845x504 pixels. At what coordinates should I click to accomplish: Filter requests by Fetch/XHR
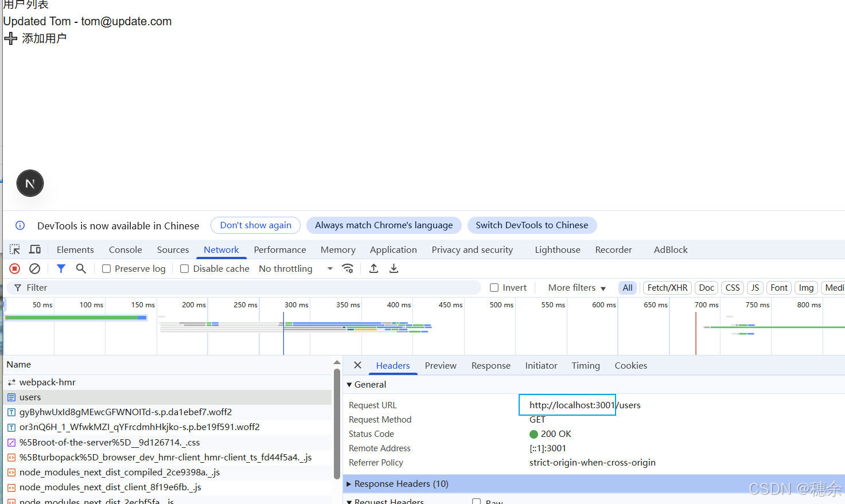tap(667, 287)
